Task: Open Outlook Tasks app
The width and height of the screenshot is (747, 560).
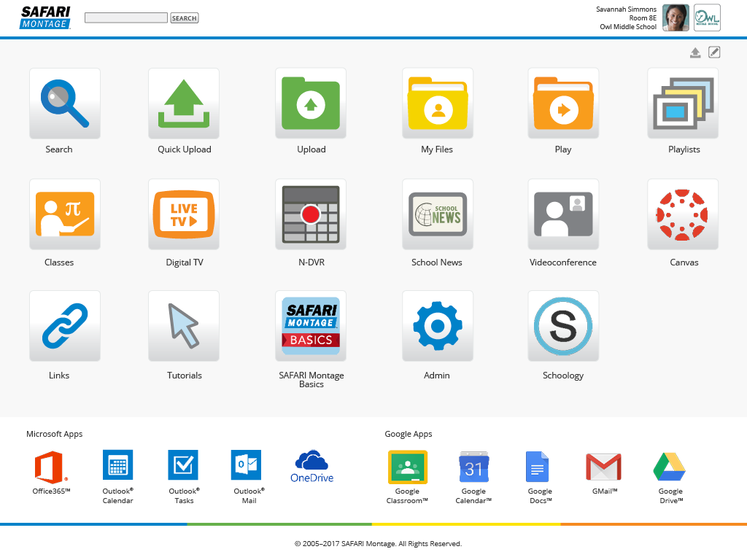Action: [183, 464]
